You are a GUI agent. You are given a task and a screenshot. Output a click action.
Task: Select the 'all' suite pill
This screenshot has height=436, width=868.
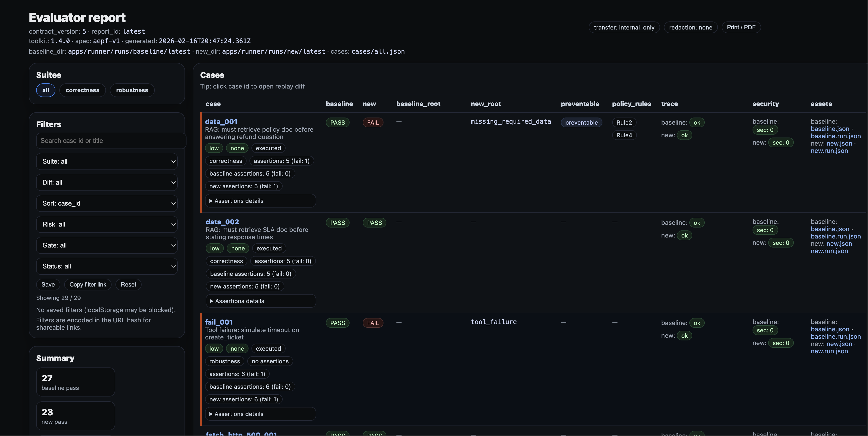pyautogui.click(x=45, y=90)
